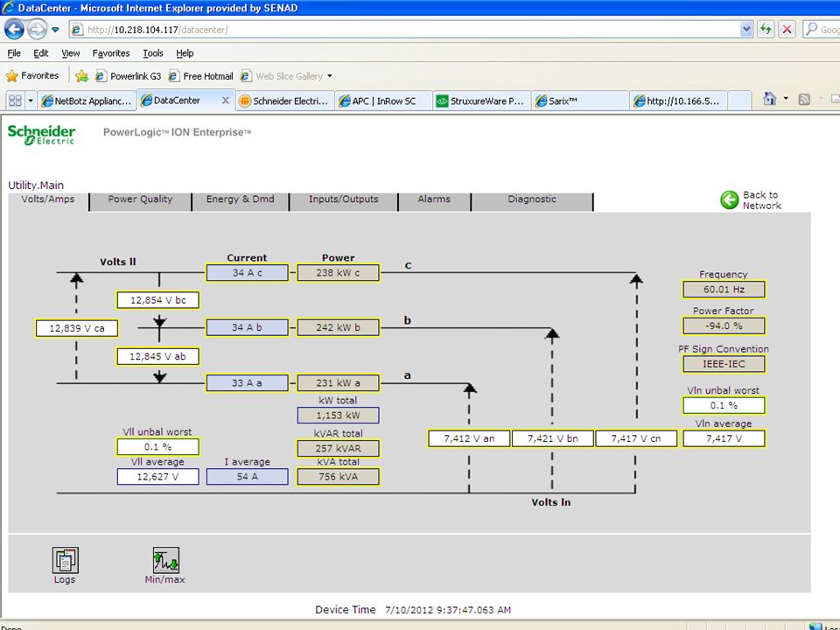Click the 33 A a current value

(247, 383)
